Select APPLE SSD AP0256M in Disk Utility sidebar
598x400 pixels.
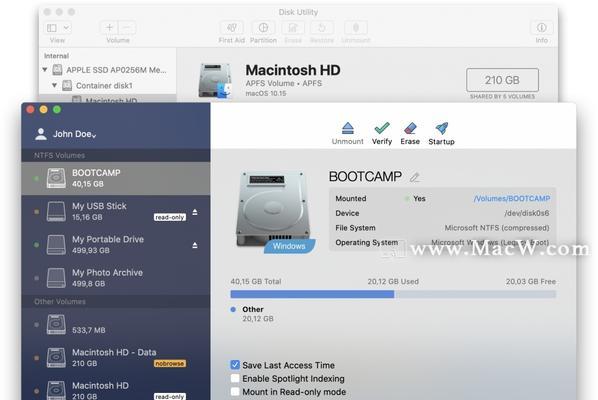point(108,70)
